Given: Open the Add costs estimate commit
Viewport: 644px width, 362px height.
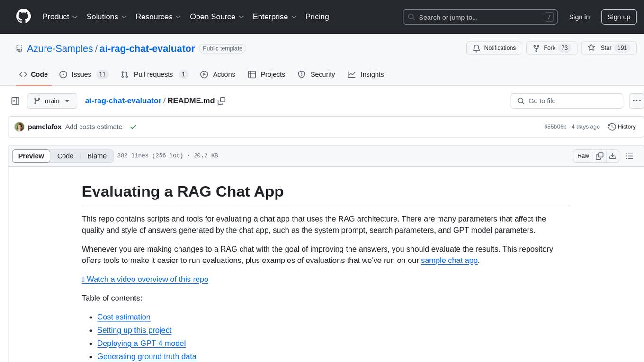Looking at the screenshot, I should [94, 127].
